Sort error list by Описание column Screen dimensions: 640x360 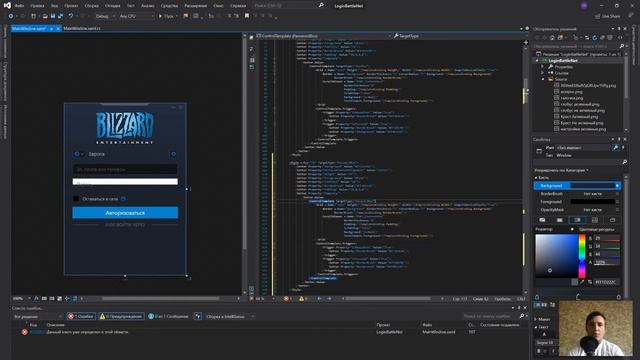56,325
